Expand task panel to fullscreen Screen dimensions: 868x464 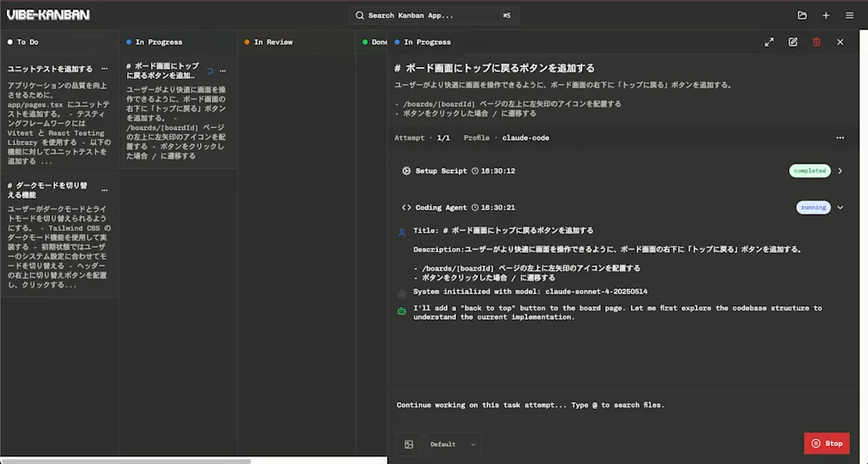click(770, 42)
